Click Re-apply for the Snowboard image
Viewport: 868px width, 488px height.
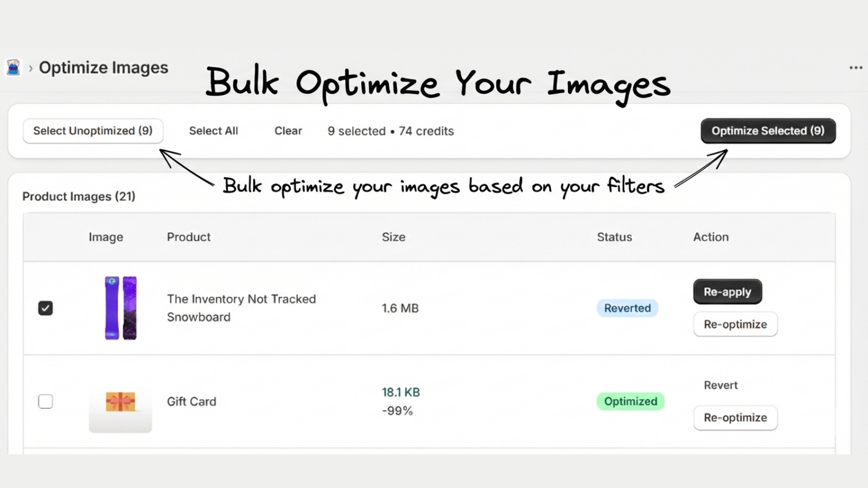tap(727, 292)
